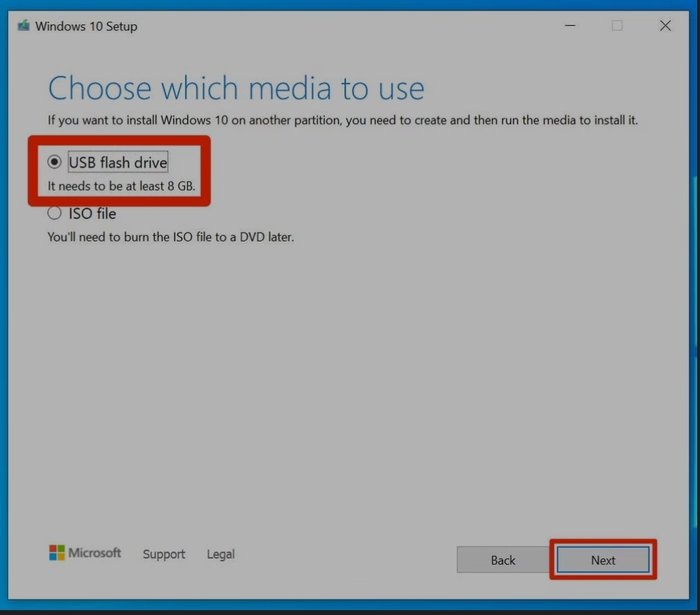Click the four-color Microsoft logo
The image size is (700, 615).
pyautogui.click(x=56, y=553)
